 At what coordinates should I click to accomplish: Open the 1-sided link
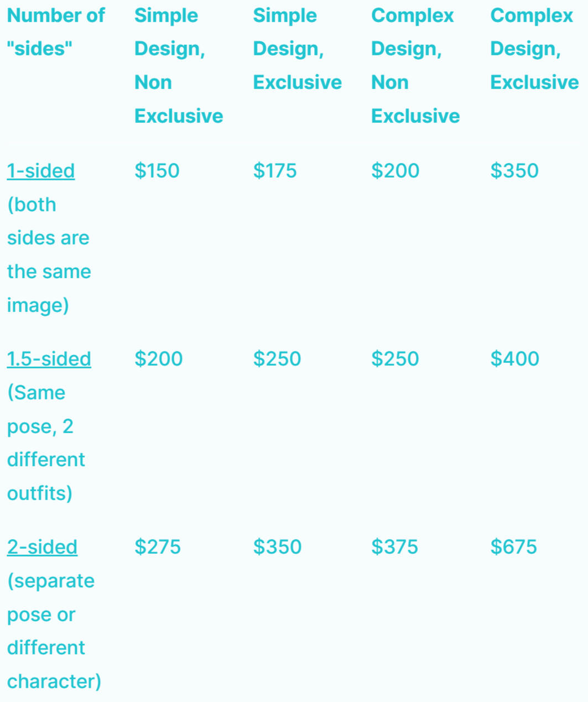click(41, 171)
